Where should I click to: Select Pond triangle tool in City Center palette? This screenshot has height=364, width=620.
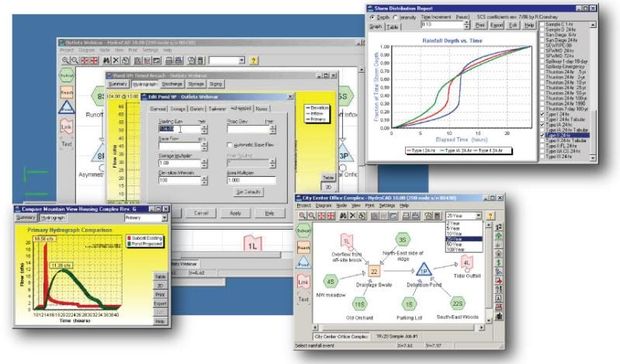(x=304, y=262)
